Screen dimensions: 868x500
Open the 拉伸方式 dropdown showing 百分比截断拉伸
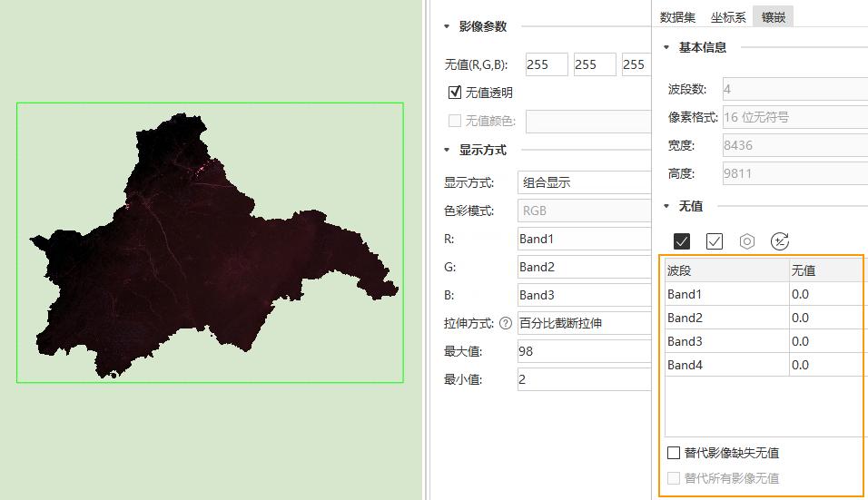584,323
